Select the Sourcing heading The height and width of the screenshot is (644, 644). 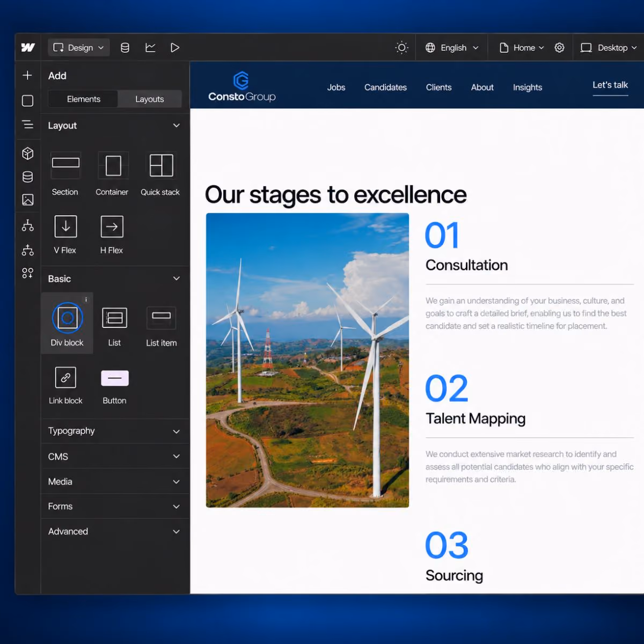454,575
